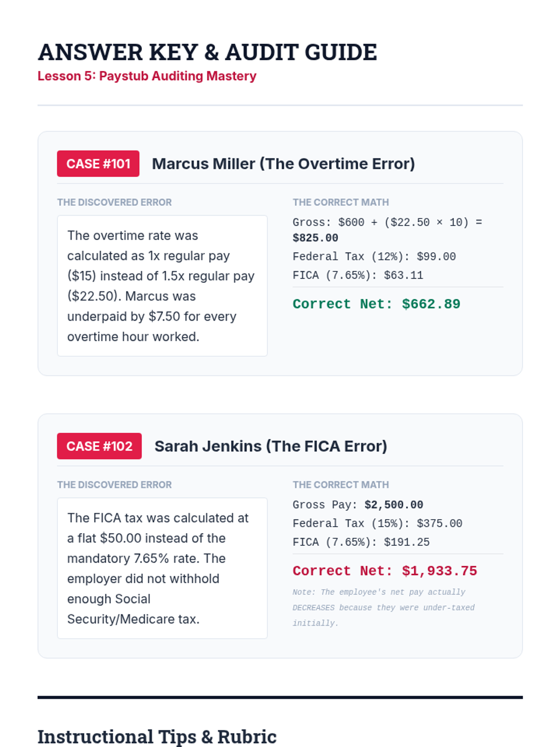Click the FICA $63.11 line

point(357,275)
